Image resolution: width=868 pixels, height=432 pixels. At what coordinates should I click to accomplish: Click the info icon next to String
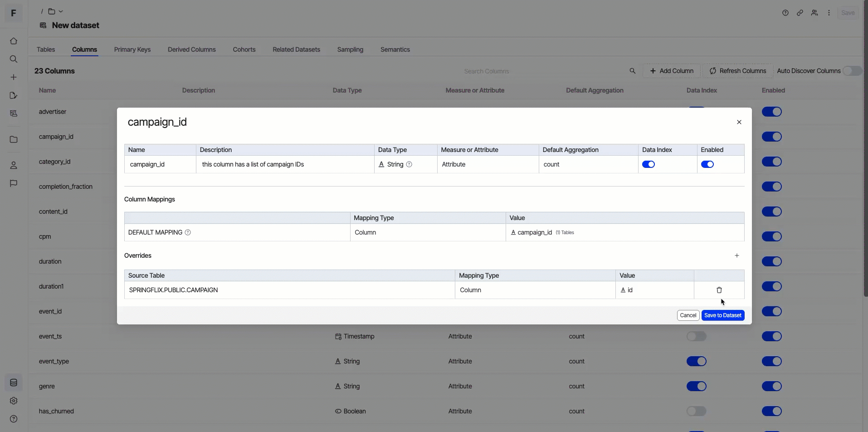click(x=409, y=164)
